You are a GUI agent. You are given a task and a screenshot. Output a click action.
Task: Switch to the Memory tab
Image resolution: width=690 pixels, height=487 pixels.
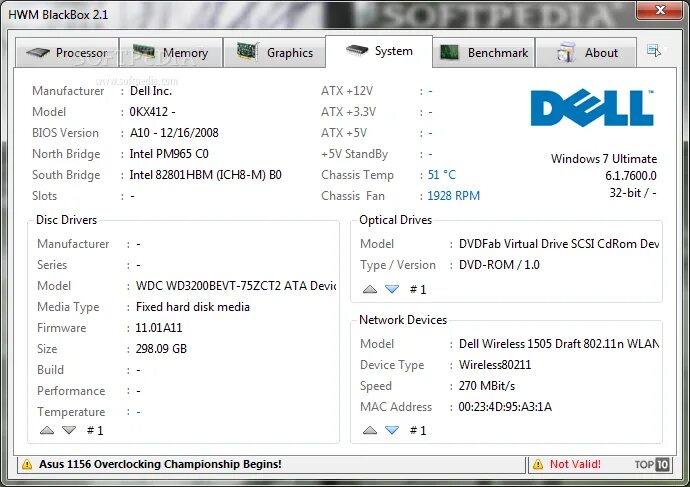point(171,52)
